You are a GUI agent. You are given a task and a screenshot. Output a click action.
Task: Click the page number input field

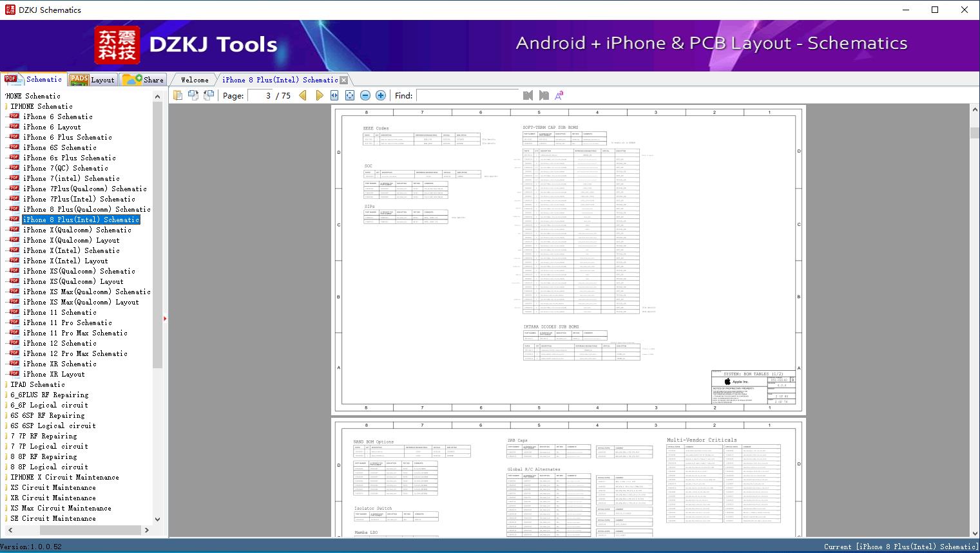pyautogui.click(x=260, y=95)
